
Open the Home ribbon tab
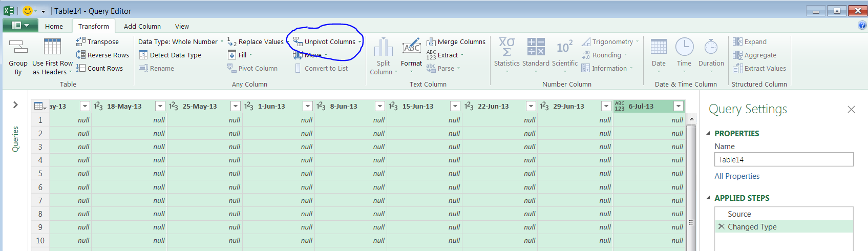tap(54, 26)
